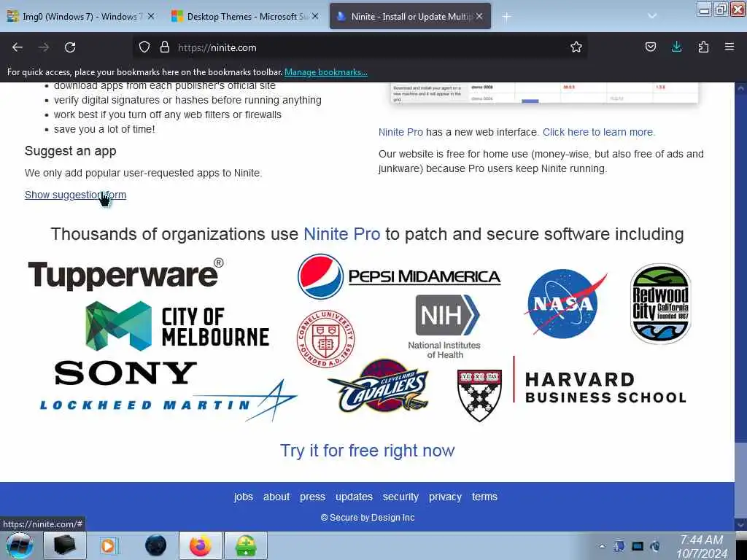Open the Firefox downloads panel

click(676, 47)
